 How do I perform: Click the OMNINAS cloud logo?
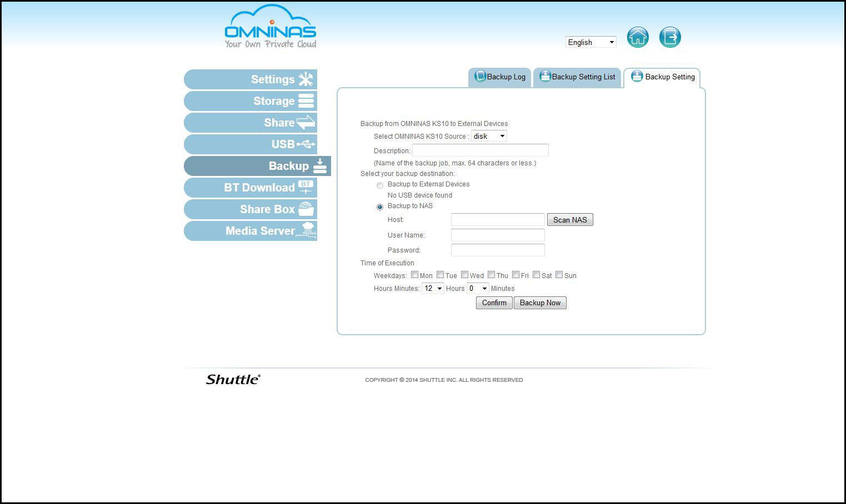271,26
